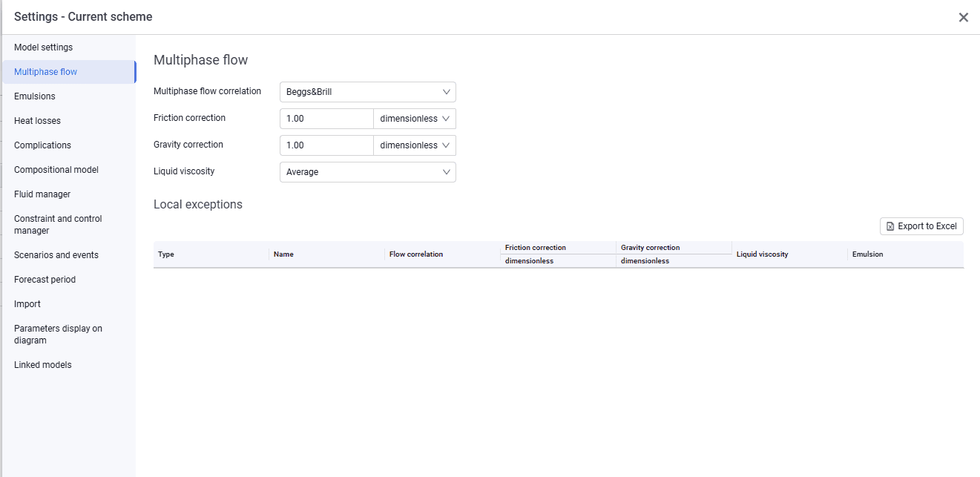Go to Scenarios and events
This screenshot has width=980, height=477.
point(68,255)
